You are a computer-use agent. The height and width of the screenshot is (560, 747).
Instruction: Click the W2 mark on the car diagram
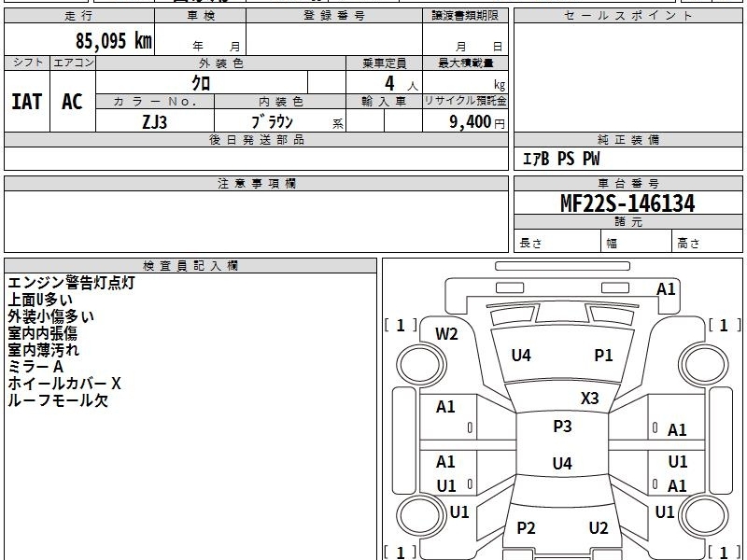[446, 334]
